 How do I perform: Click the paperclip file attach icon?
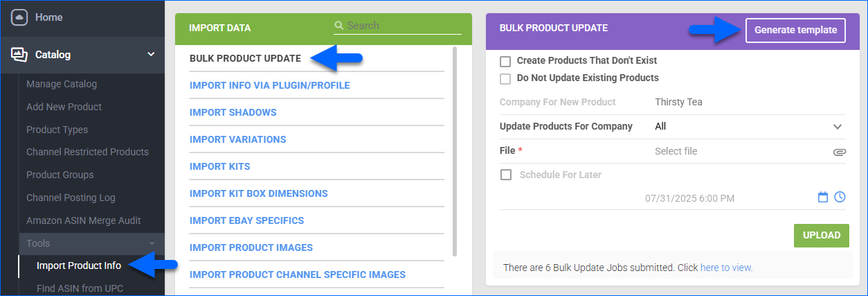839,152
